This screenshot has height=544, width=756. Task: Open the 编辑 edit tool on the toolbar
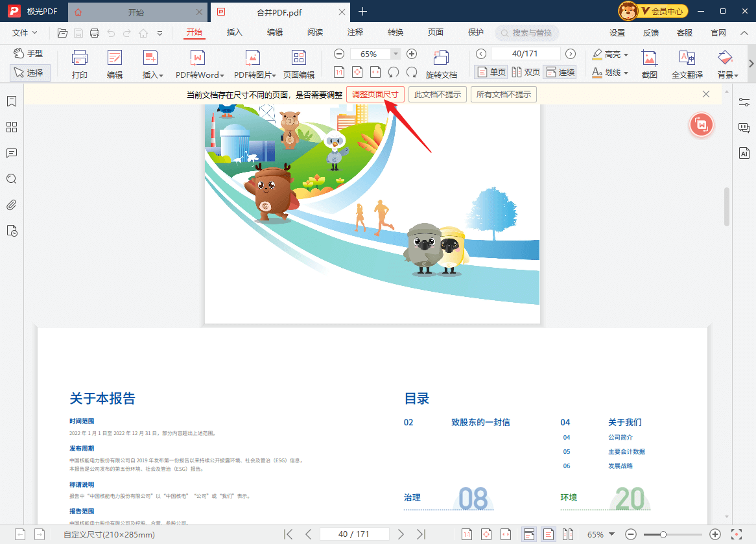coord(114,63)
